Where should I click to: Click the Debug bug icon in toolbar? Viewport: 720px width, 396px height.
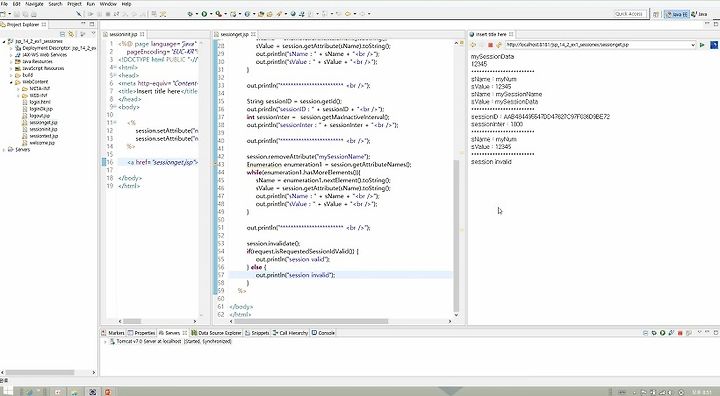(x=190, y=14)
